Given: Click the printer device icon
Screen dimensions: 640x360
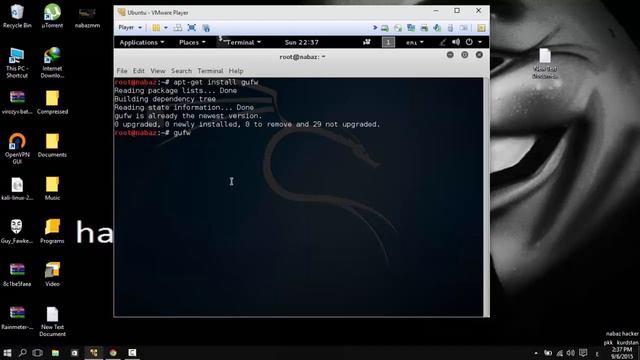Looking at the screenshot, I should [424, 28].
